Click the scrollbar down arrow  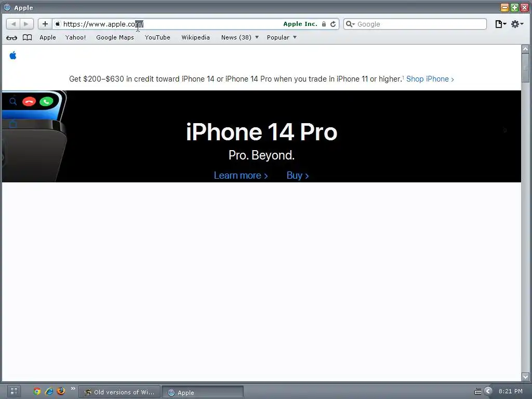click(x=525, y=377)
